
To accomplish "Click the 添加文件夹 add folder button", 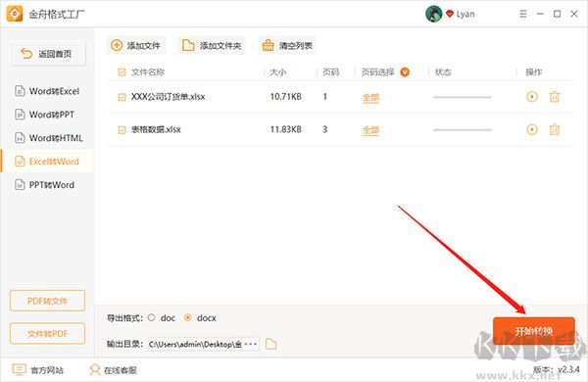I will pos(212,46).
